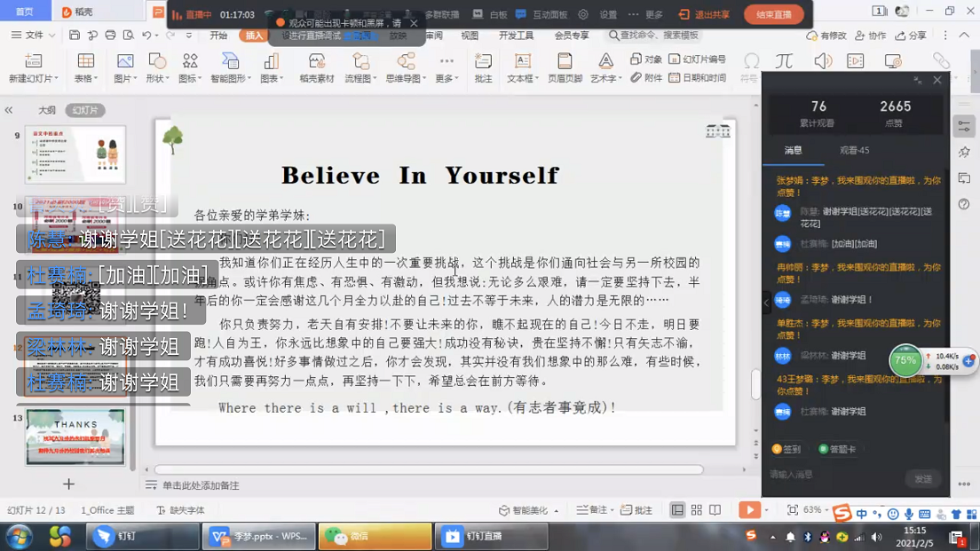Click the 新建幻灯片 new slide icon
Screen dimensions: 980x551
(x=33, y=61)
